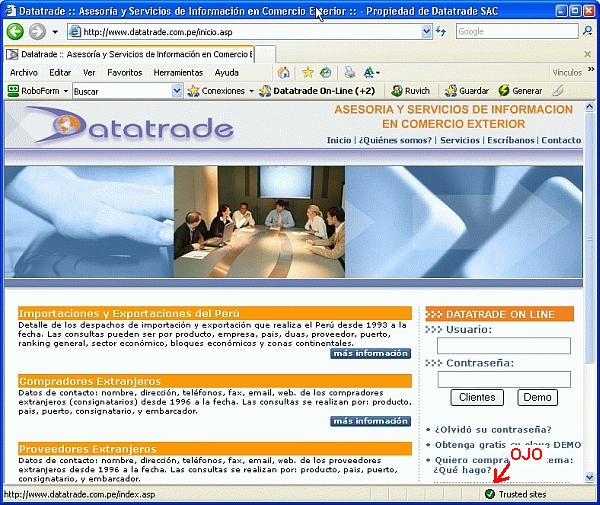Expand the Vínculos links chevron
The width and height of the screenshot is (600, 505).
591,69
